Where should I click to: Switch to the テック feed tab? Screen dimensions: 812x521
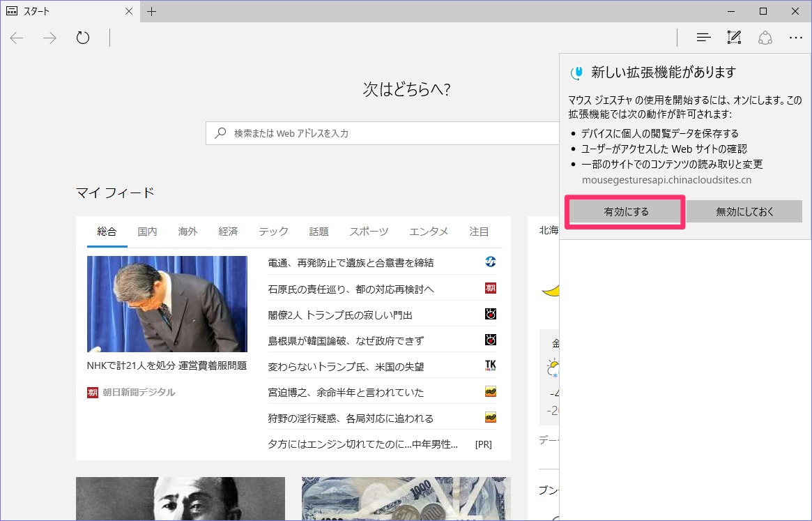pyautogui.click(x=273, y=232)
